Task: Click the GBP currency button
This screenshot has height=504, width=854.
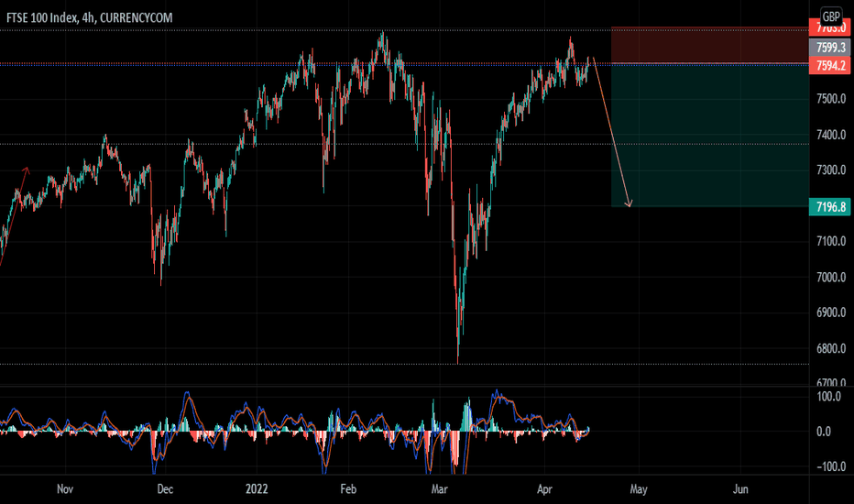Action: point(830,16)
